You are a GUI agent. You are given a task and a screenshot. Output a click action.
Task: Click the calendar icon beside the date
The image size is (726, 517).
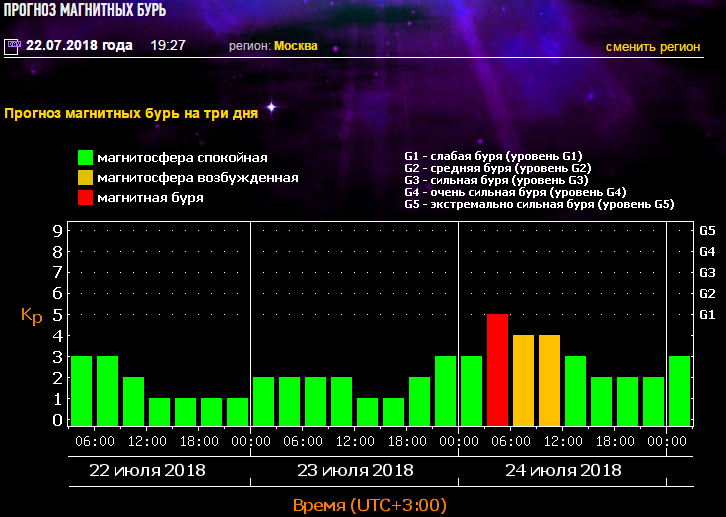pos(12,46)
